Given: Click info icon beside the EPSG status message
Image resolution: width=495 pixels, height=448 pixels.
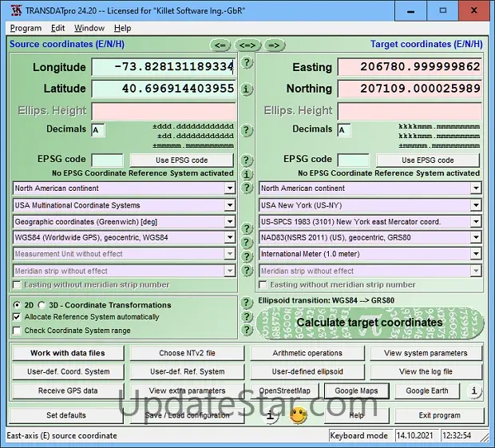Looking at the screenshot, I should click(247, 174).
